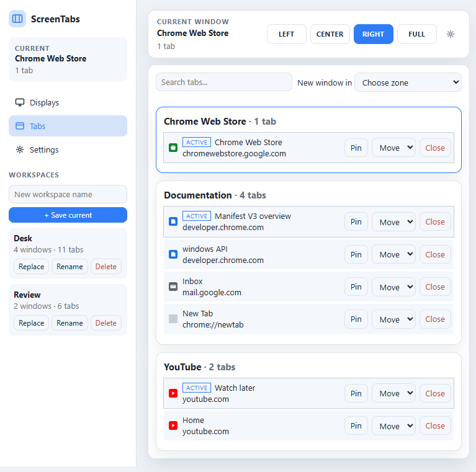Snap window to the CENTER zone
Image resolution: width=476 pixels, height=472 pixels.
coord(330,34)
